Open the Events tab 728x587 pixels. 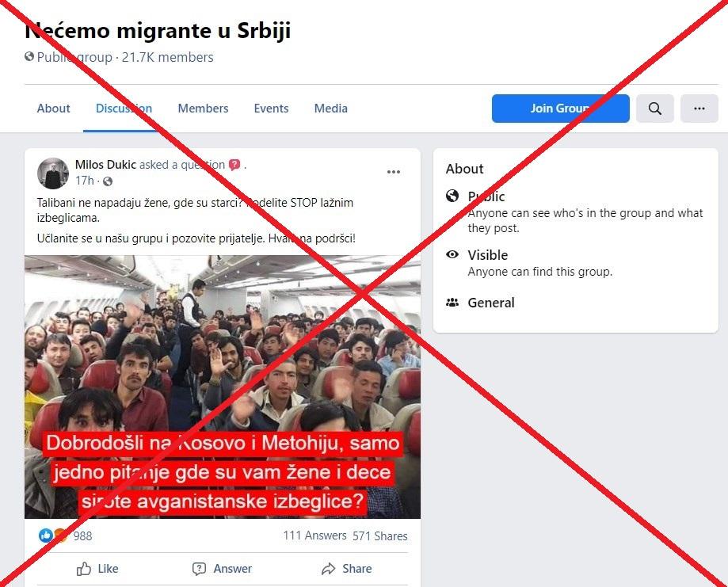[271, 109]
